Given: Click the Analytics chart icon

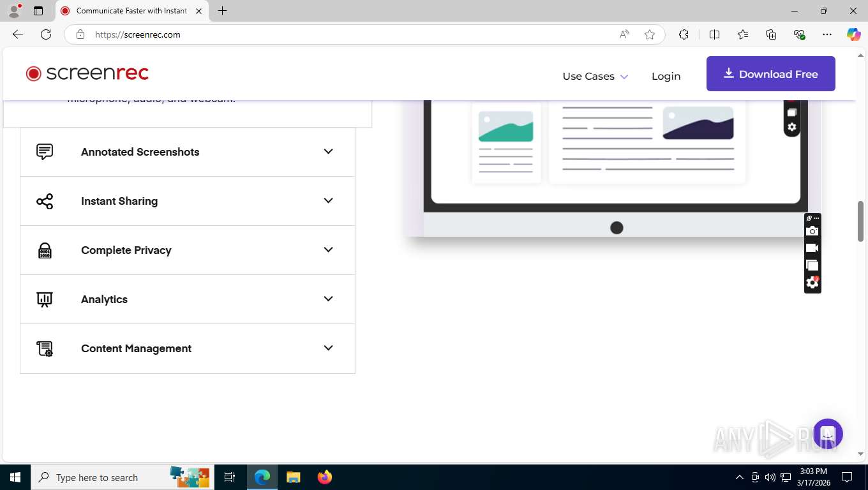Looking at the screenshot, I should pyautogui.click(x=45, y=299).
